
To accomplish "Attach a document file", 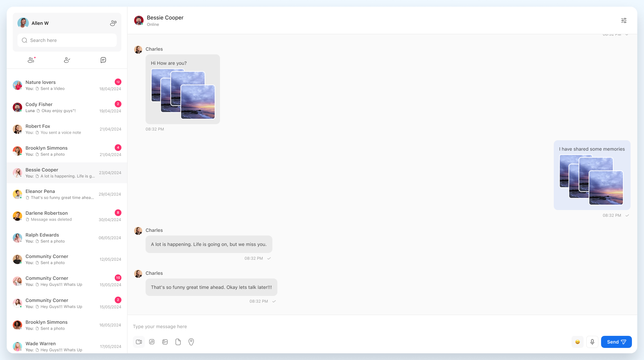I will (178, 342).
